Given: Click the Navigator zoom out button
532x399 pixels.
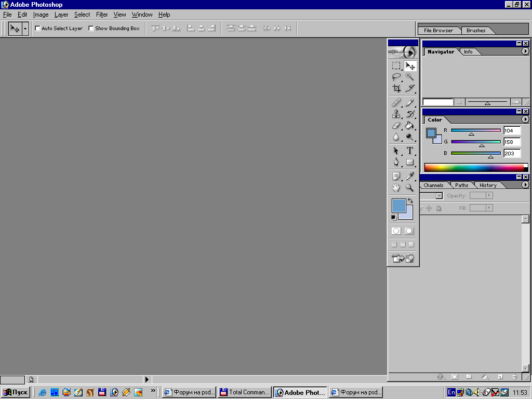Looking at the screenshot, I should pyautogui.click(x=459, y=102).
